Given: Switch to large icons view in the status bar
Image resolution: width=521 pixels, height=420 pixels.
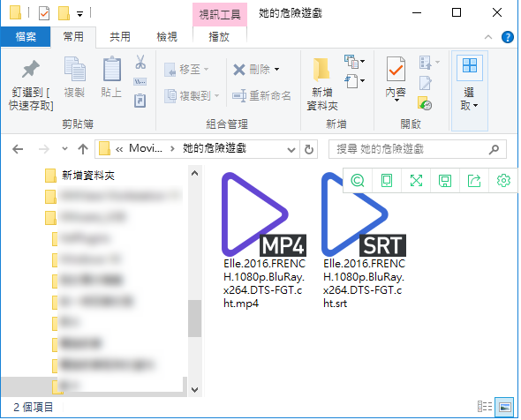Looking at the screenshot, I should pyautogui.click(x=505, y=407).
